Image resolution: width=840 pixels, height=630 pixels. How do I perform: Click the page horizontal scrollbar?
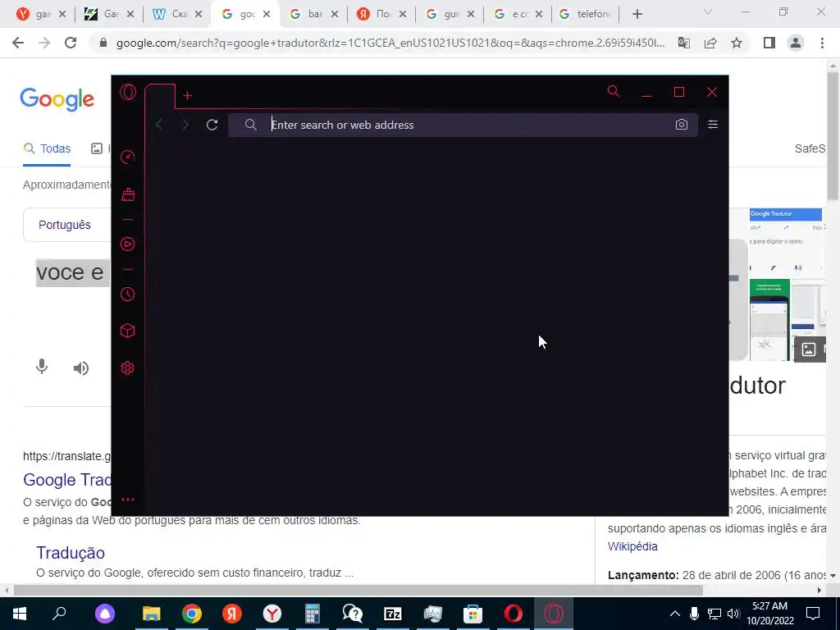358,591
